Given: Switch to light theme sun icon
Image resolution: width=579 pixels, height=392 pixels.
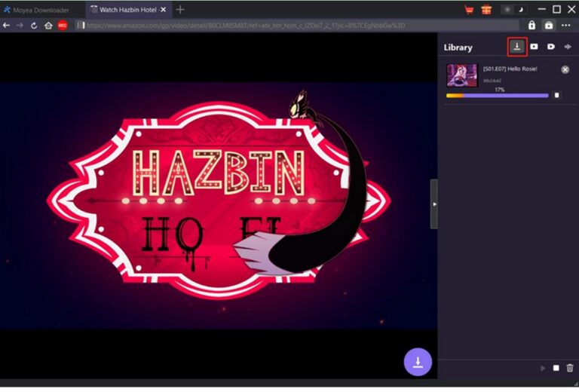Looking at the screenshot, I should point(507,10).
